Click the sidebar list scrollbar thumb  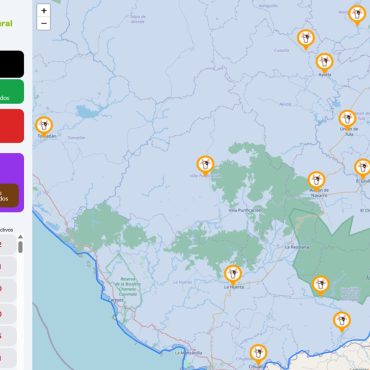pos(20,247)
